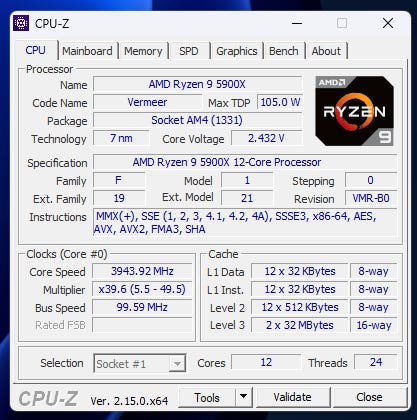Open the Tools dropdown arrow

(x=244, y=397)
